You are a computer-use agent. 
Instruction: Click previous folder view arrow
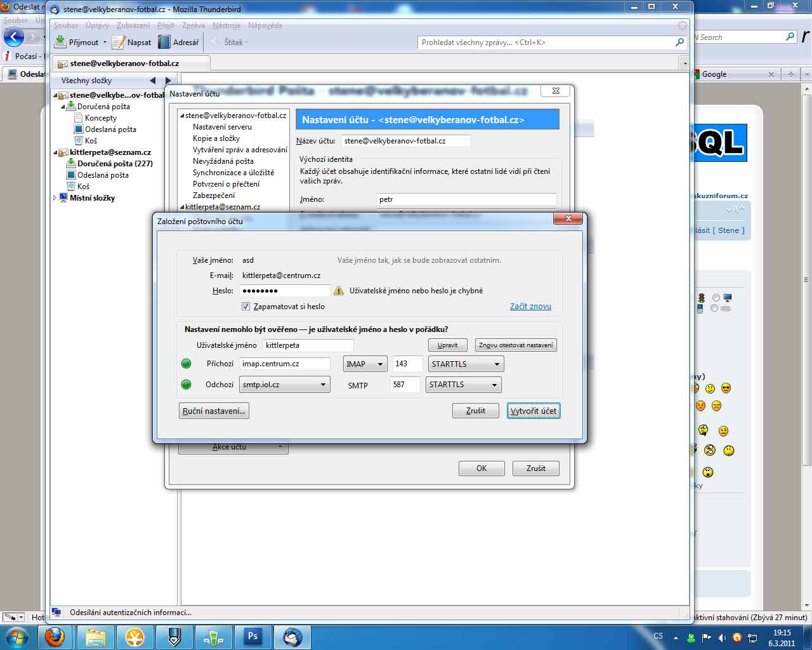coord(152,81)
